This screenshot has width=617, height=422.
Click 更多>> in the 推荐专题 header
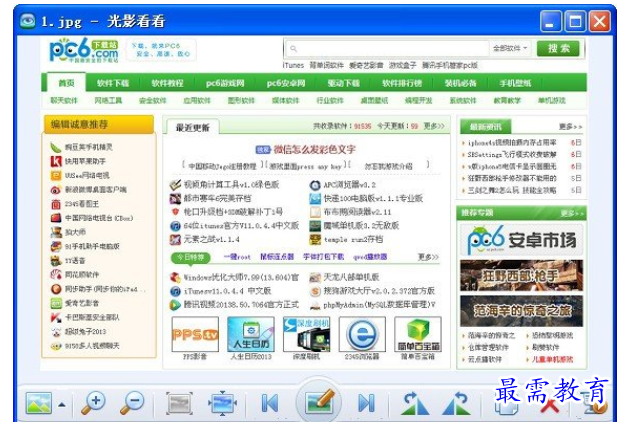572,213
